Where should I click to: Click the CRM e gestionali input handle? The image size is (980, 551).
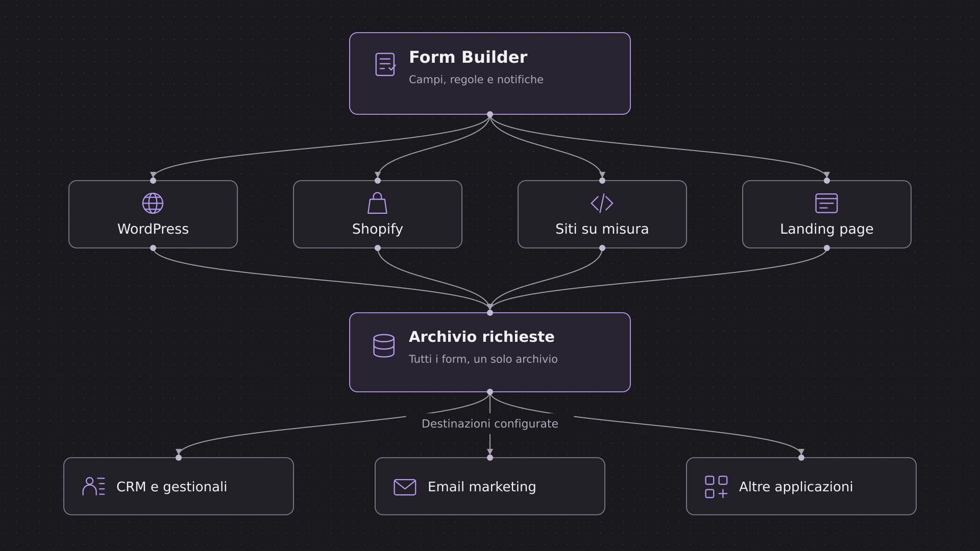tap(179, 458)
